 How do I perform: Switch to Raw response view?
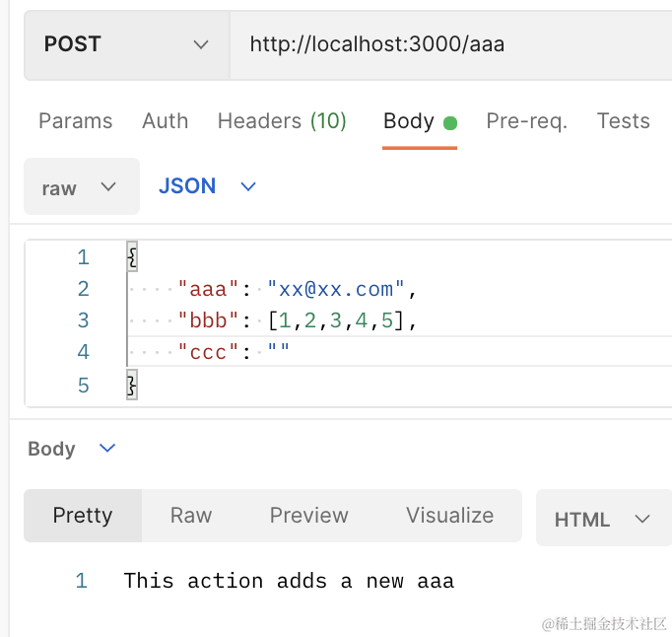pos(191,516)
